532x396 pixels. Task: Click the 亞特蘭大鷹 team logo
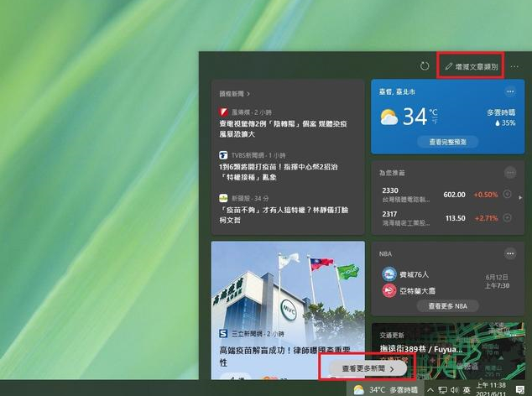(x=389, y=290)
